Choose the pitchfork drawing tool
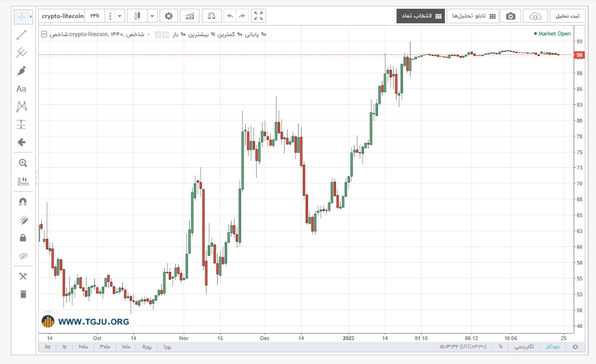Viewport: 596px width, 364px height. (21, 53)
